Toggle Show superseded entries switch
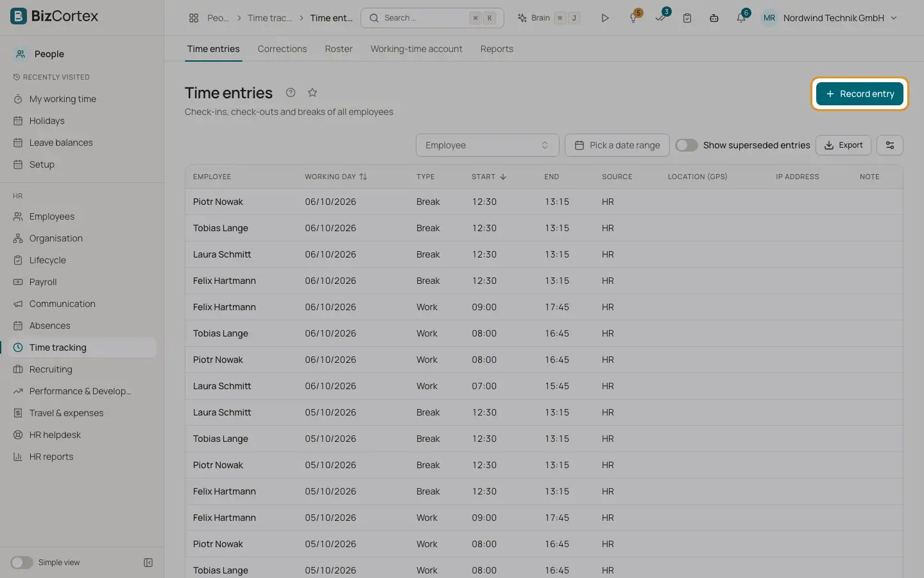This screenshot has width=924, height=578. pyautogui.click(x=687, y=145)
